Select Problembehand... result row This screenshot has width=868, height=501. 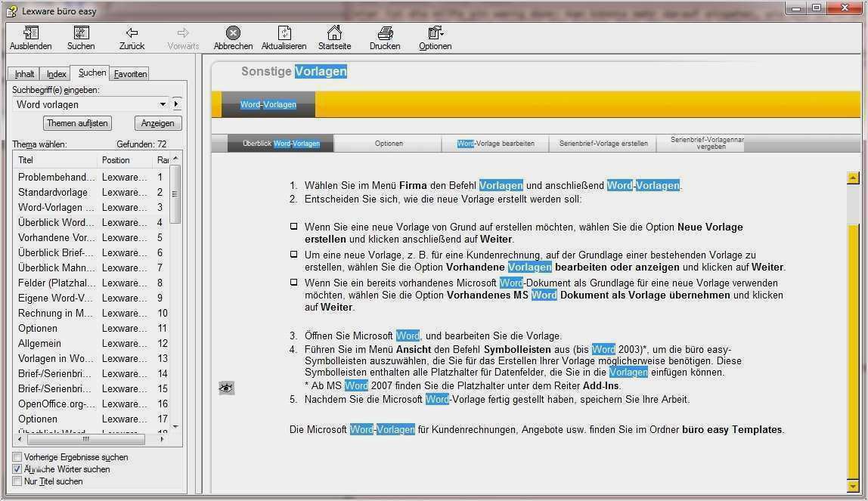click(92, 177)
